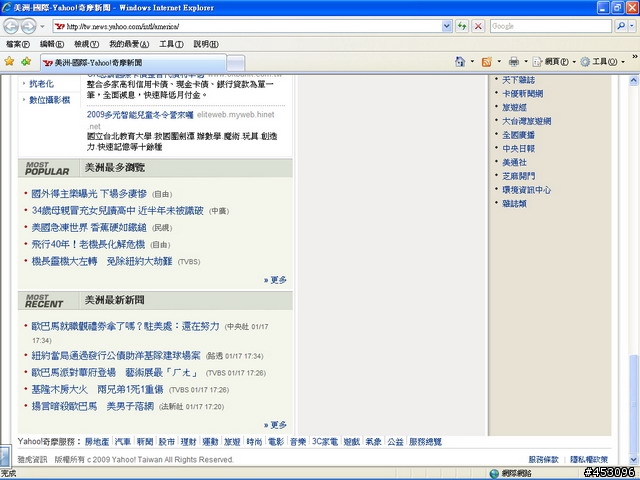Open the 天下雜誌 partner link
Viewport: 640px width, 480px height.
click(518, 80)
